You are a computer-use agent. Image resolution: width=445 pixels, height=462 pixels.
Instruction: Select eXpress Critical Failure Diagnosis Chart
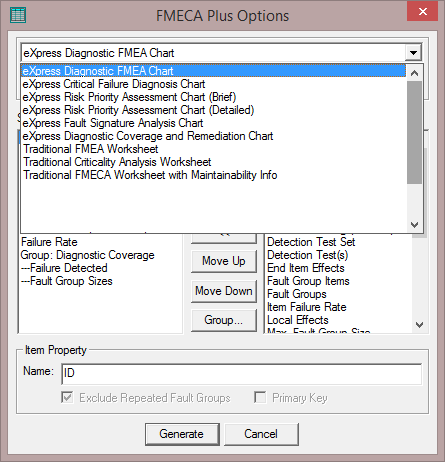[114, 84]
